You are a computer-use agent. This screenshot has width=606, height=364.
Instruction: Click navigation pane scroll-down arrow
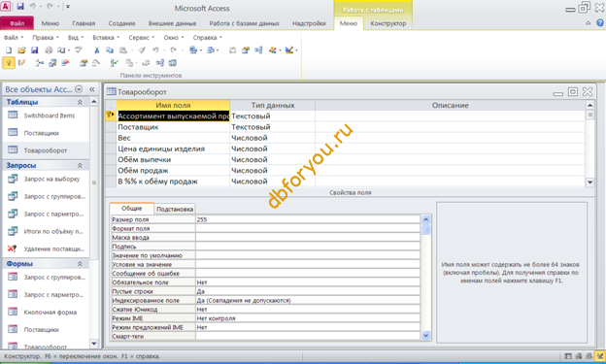(94, 343)
